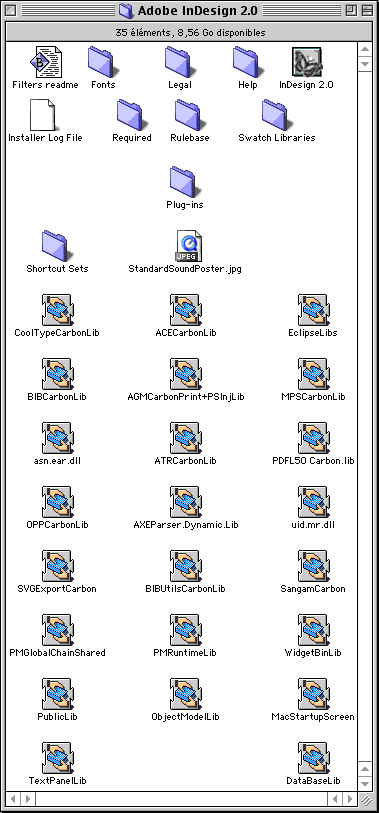Select the OPPCarbonLib library icon
Image resolution: width=379 pixels, height=813 pixels.
click(57, 502)
